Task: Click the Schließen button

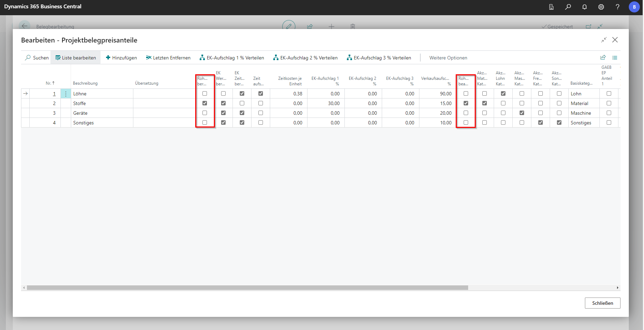Action: [602, 303]
